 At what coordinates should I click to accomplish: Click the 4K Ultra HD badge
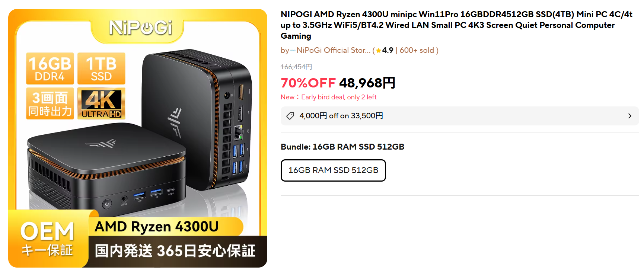pos(101,103)
